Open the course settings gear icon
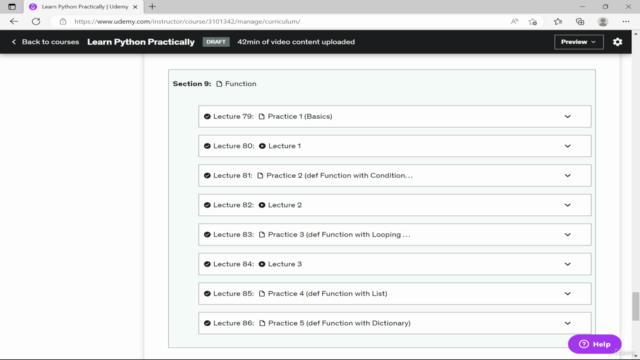This screenshot has width=640, height=360. [617, 42]
